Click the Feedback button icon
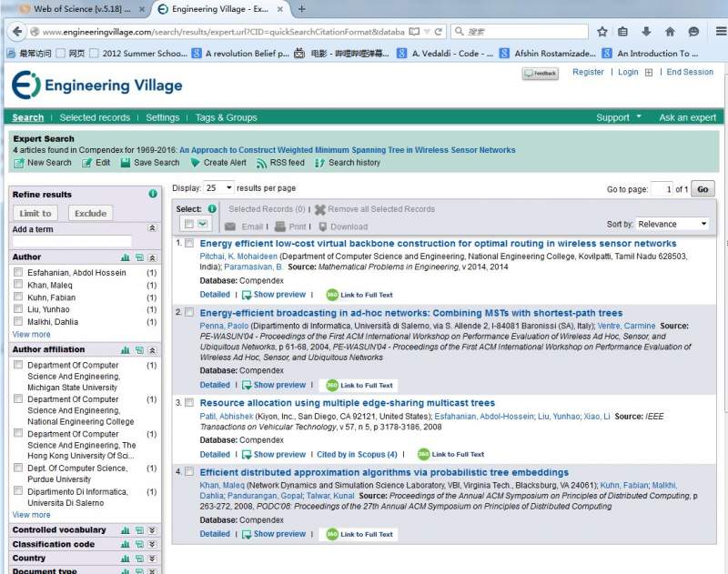Viewport: 728px width, 574px height. (x=540, y=74)
